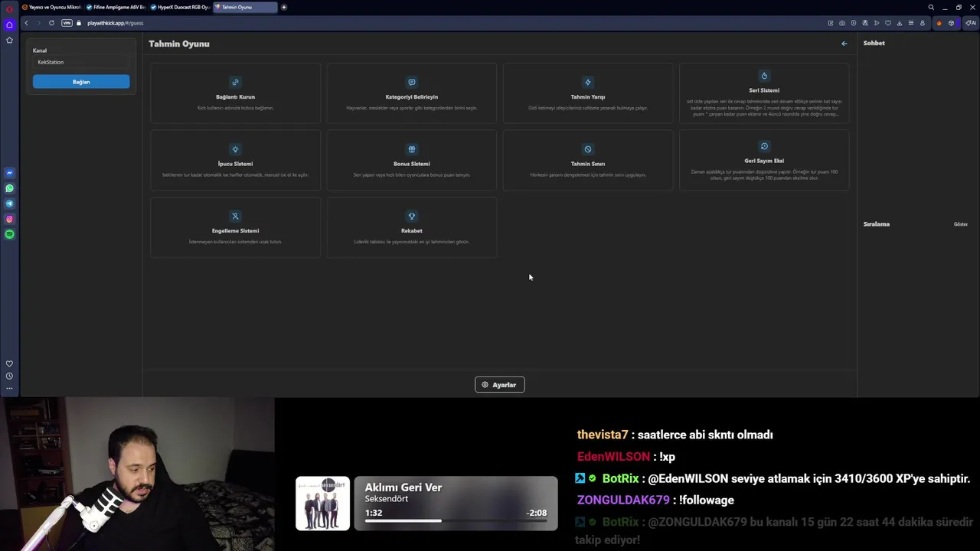Open Instagram from the sidebar
Screen dimensions: 980x551
point(9,219)
